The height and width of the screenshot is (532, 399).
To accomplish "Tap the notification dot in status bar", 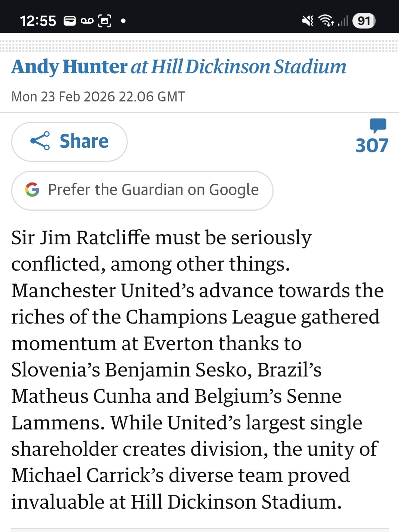I will click(x=123, y=21).
